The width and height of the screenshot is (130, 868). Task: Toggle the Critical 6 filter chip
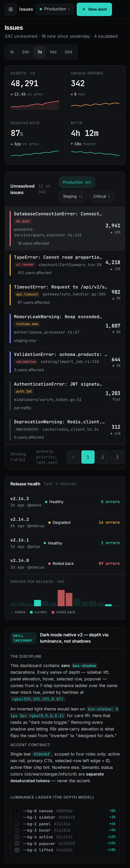click(x=102, y=196)
